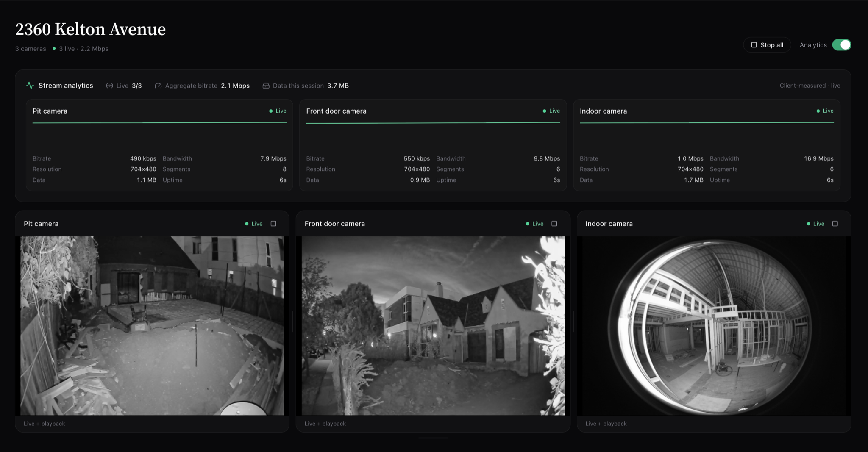868x452 pixels.
Task: Click Live status in Pit camera analytics card
Action: pyautogui.click(x=278, y=111)
